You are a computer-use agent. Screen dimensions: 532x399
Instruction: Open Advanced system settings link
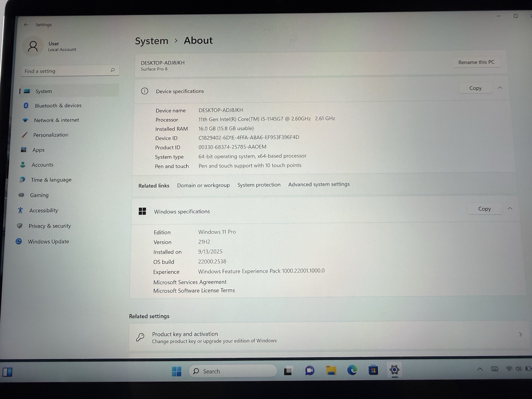click(319, 184)
